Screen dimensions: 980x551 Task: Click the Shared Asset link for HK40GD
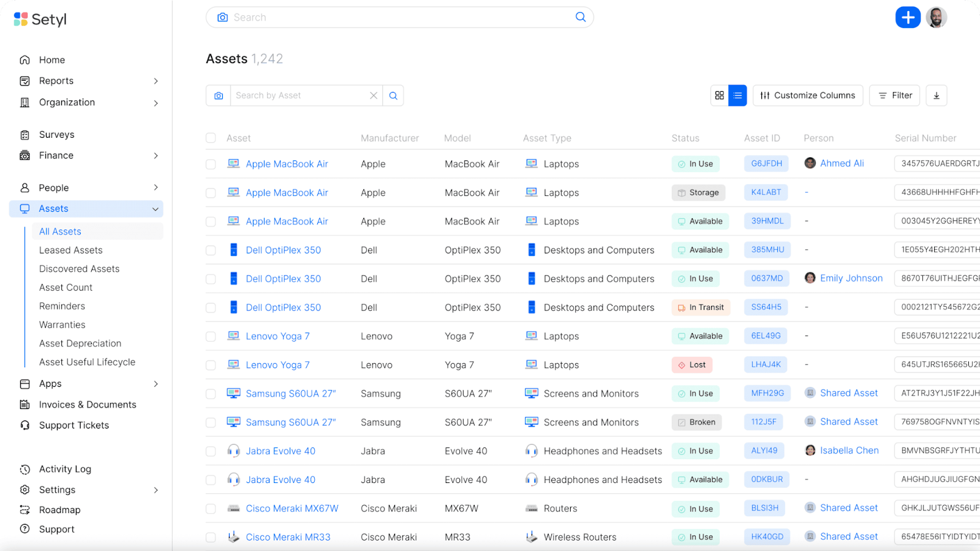click(849, 536)
